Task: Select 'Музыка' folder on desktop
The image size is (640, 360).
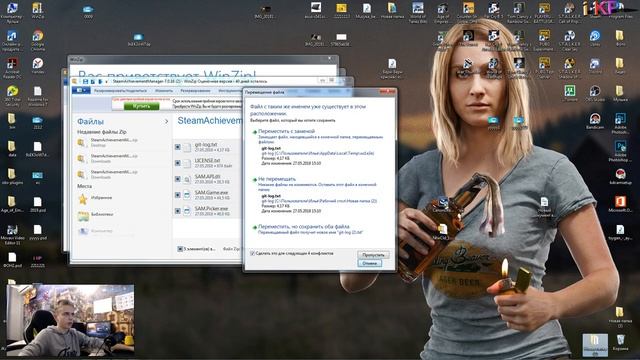Action: tap(620, 93)
